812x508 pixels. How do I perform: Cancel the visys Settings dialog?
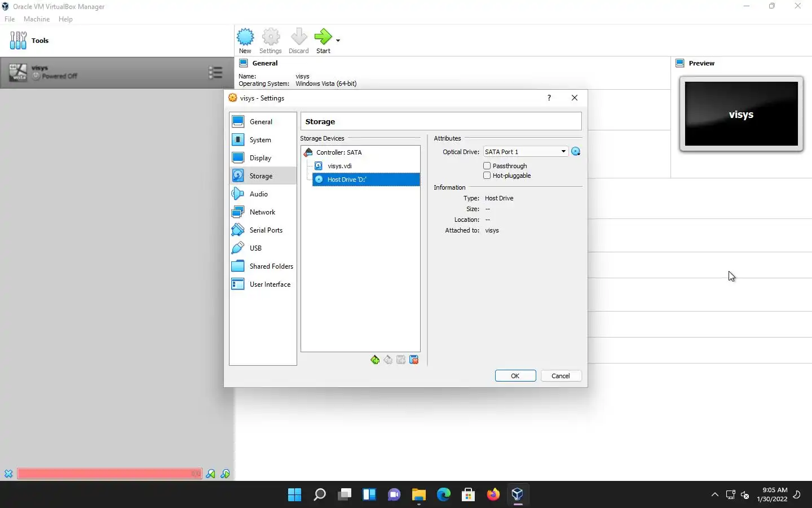[561, 376]
